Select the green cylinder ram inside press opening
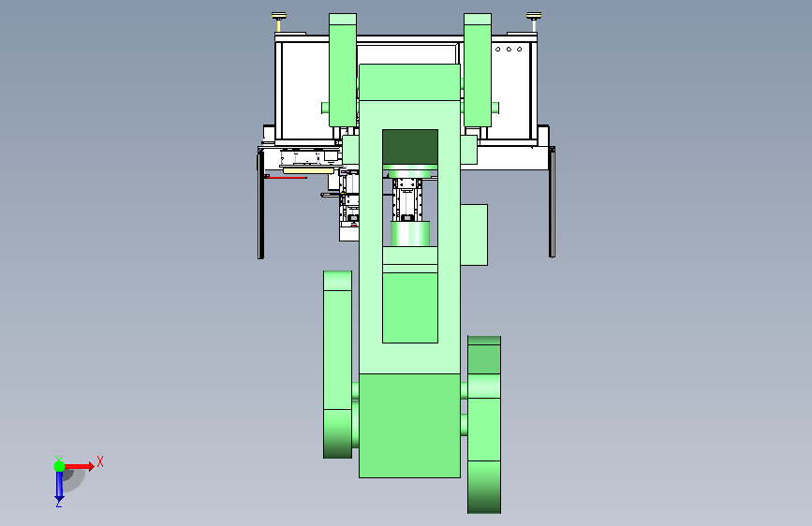This screenshot has height=526, width=812. [409, 234]
